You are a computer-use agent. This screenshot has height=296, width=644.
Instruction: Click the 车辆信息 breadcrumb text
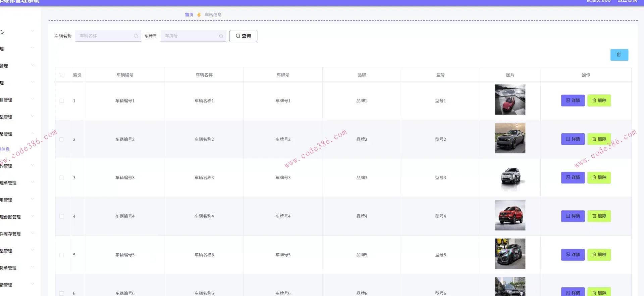213,15
